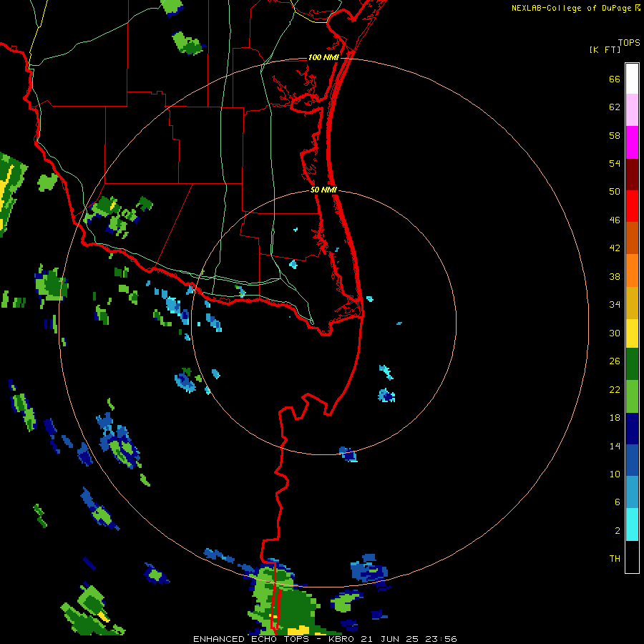Click the yellow 34 kft legend swatch

point(632,333)
